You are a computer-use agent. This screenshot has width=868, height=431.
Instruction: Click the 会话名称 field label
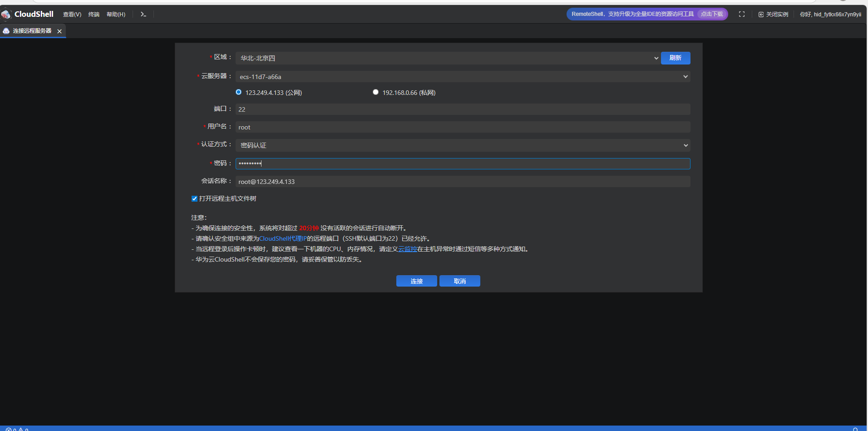tap(217, 181)
